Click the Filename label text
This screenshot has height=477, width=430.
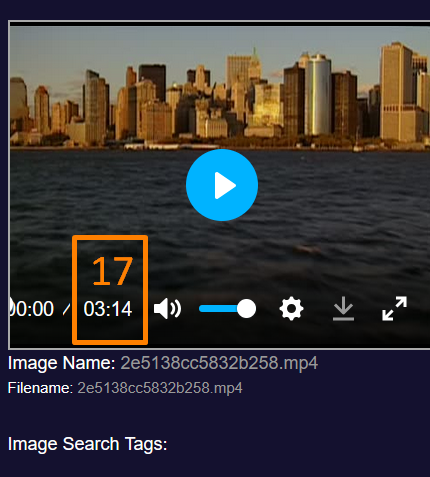(40, 388)
